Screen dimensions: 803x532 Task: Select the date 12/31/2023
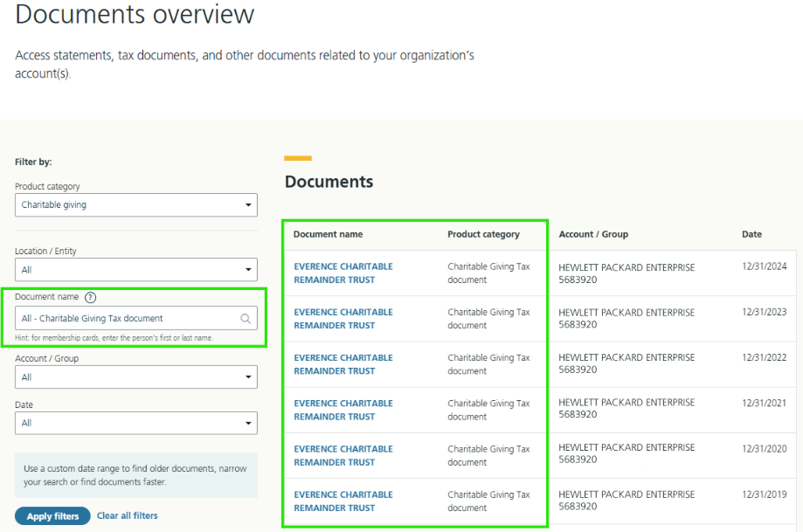(x=764, y=312)
